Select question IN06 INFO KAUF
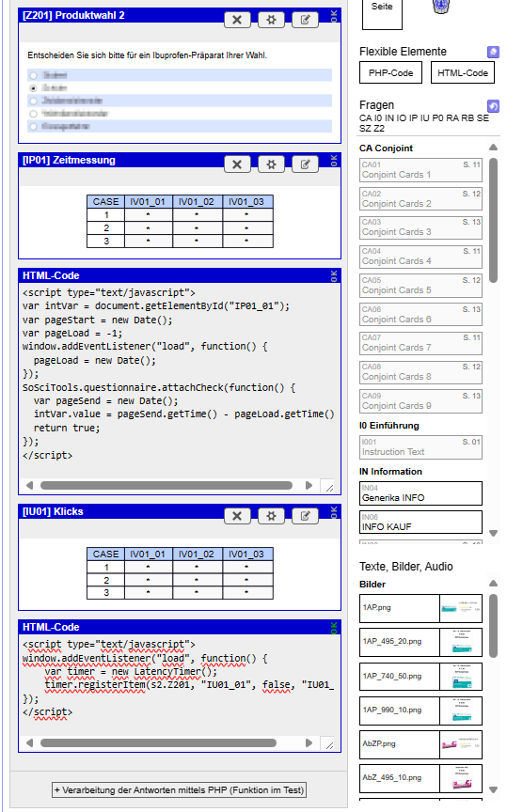The image size is (507, 812). point(421,522)
